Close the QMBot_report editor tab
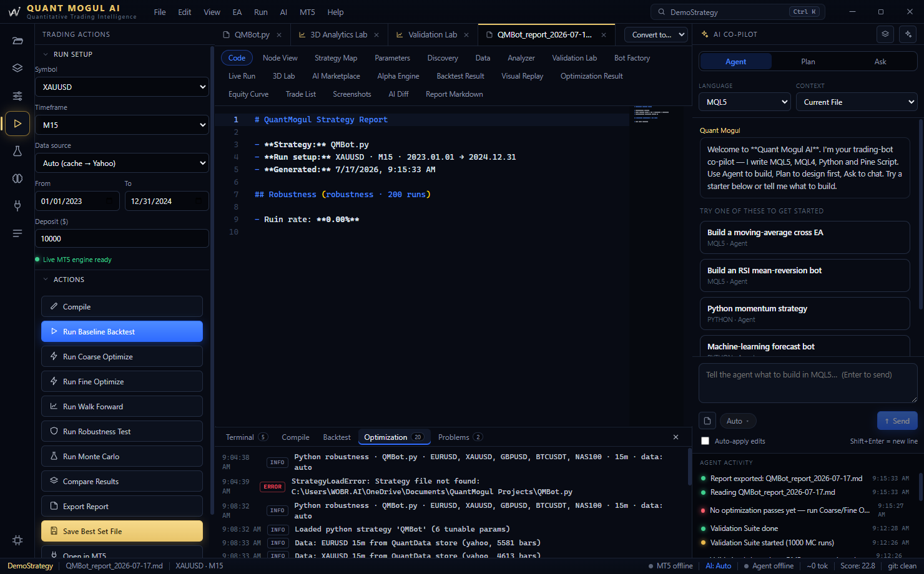This screenshot has height=574, width=924. click(x=604, y=35)
